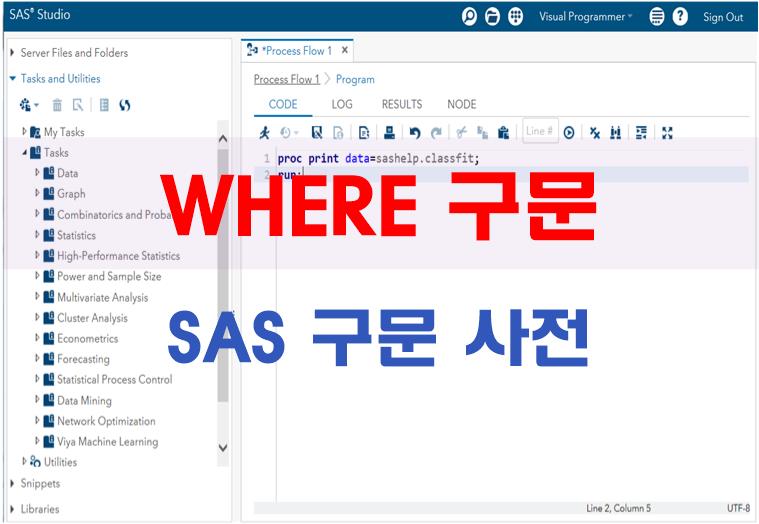The height and width of the screenshot is (524, 759).
Task: Click the Cut scissors icon
Action: [x=461, y=132]
